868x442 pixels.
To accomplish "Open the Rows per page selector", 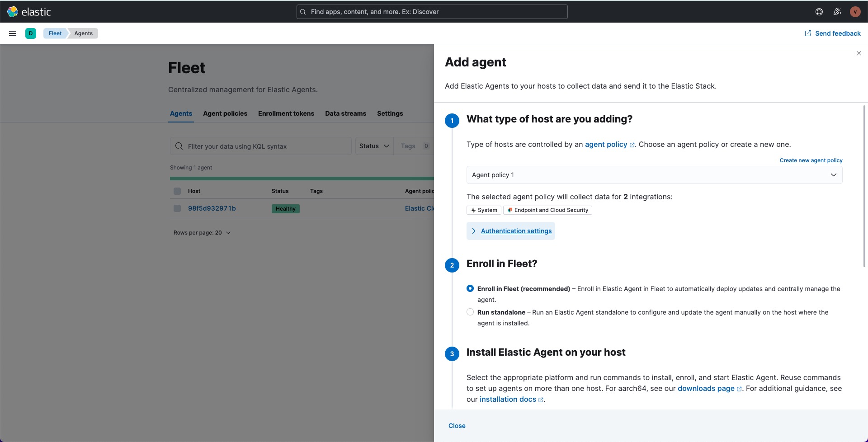I will [x=202, y=233].
